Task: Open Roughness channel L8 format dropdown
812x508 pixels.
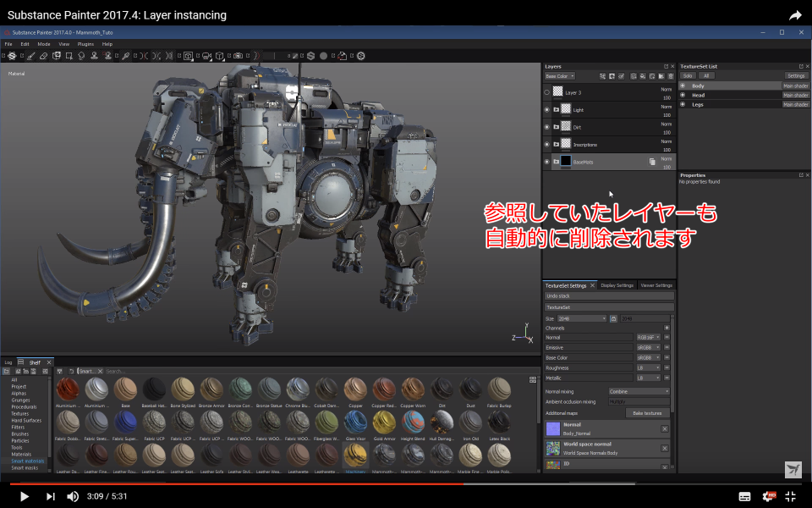Action: point(649,367)
